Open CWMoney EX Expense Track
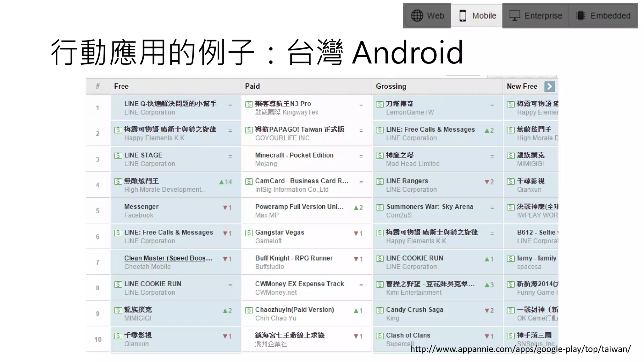 tap(300, 284)
